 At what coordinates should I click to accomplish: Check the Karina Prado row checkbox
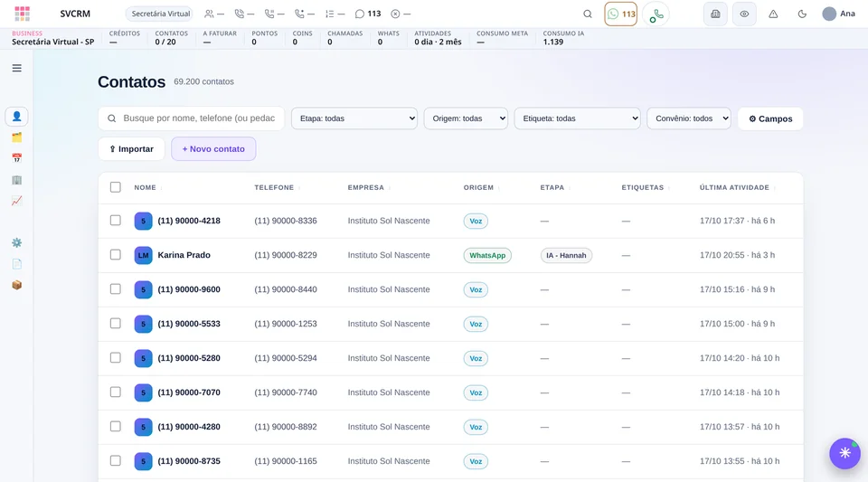(x=115, y=254)
